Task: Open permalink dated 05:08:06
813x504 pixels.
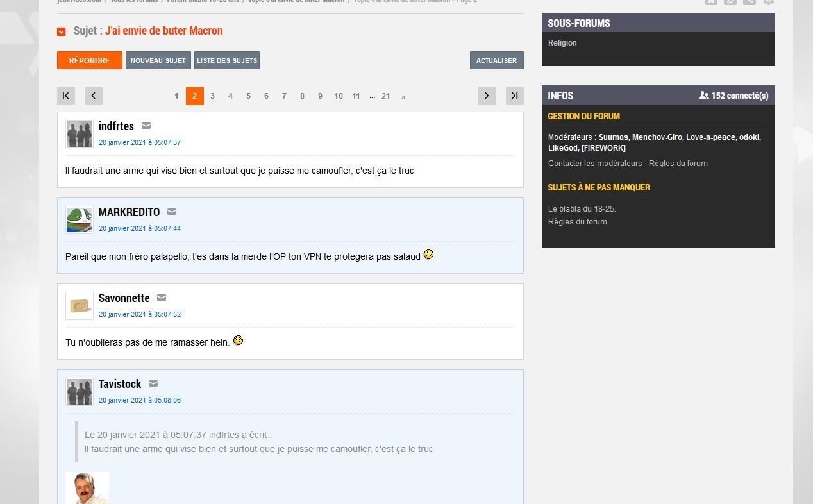Action: 140,400
